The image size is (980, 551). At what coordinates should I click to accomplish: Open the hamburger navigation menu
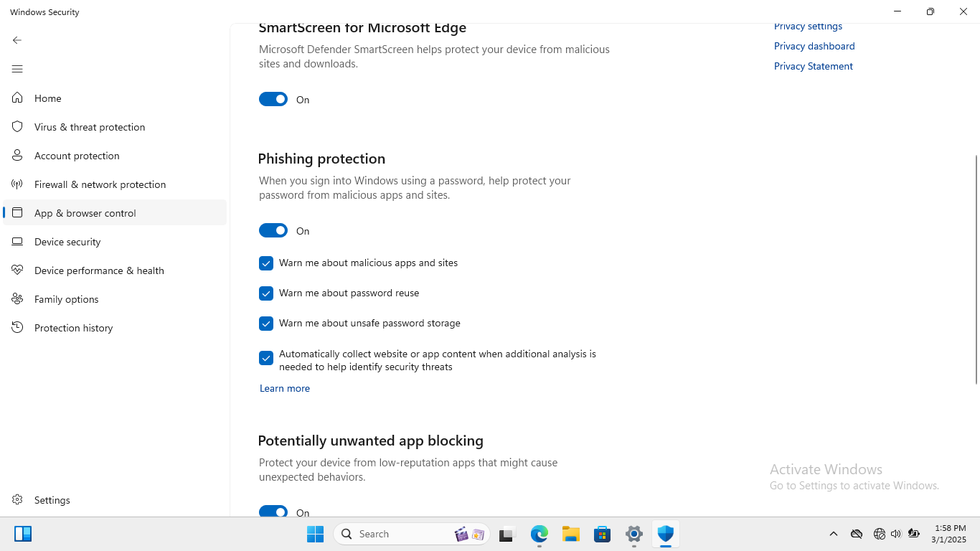(17, 69)
